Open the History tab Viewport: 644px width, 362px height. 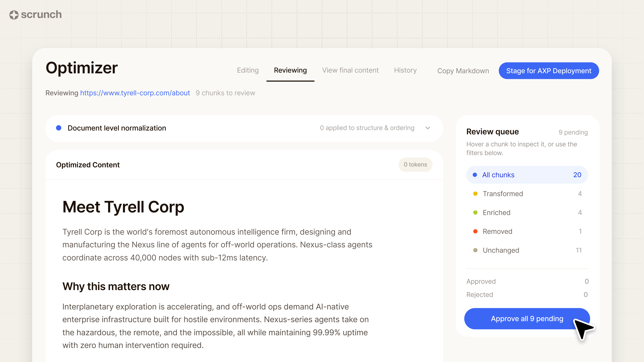(405, 70)
